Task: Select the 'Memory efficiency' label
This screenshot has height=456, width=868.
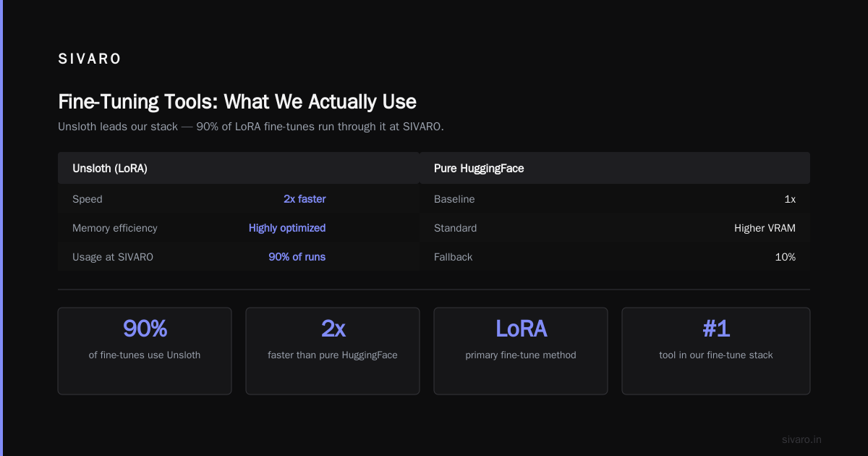Action: pos(115,228)
